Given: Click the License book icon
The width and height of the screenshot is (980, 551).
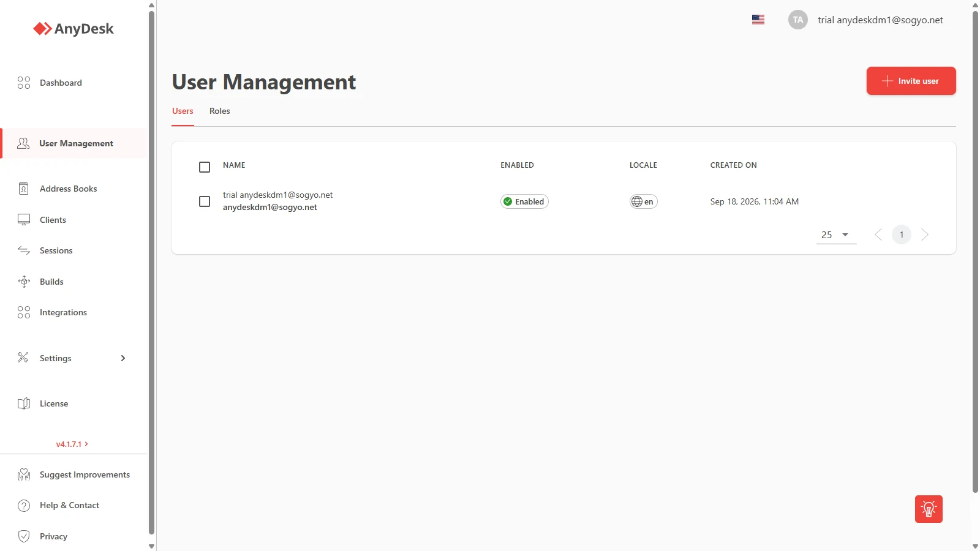Looking at the screenshot, I should tap(24, 403).
